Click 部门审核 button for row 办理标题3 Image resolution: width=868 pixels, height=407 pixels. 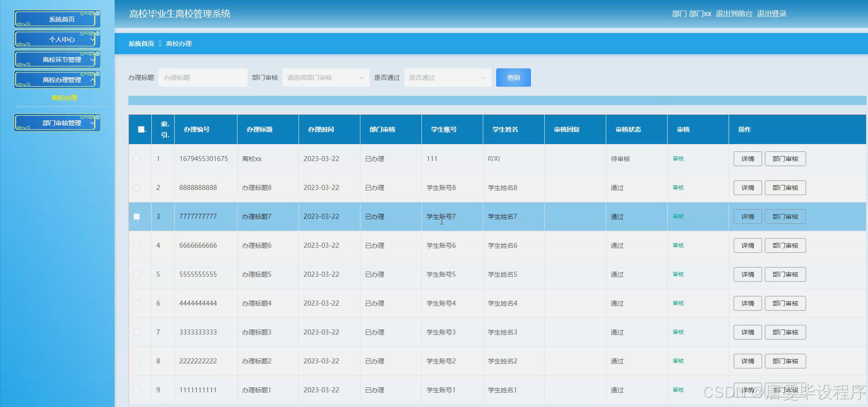click(x=785, y=332)
